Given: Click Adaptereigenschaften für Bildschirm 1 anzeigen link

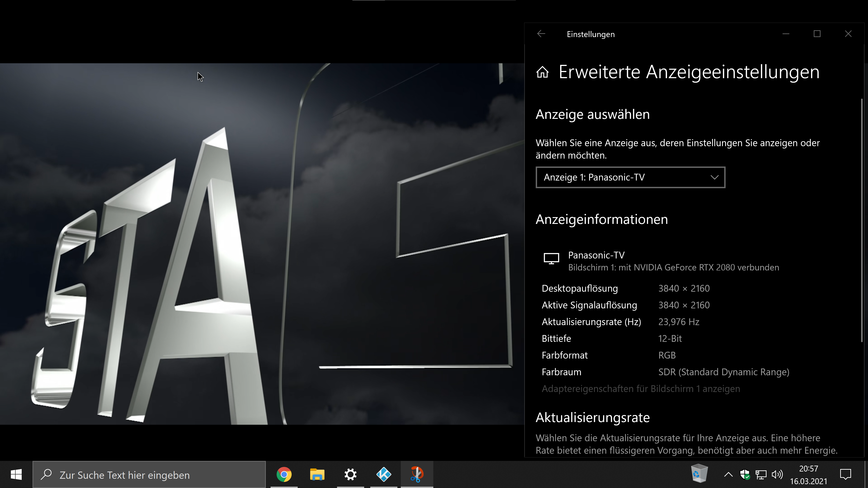Looking at the screenshot, I should pyautogui.click(x=641, y=389).
